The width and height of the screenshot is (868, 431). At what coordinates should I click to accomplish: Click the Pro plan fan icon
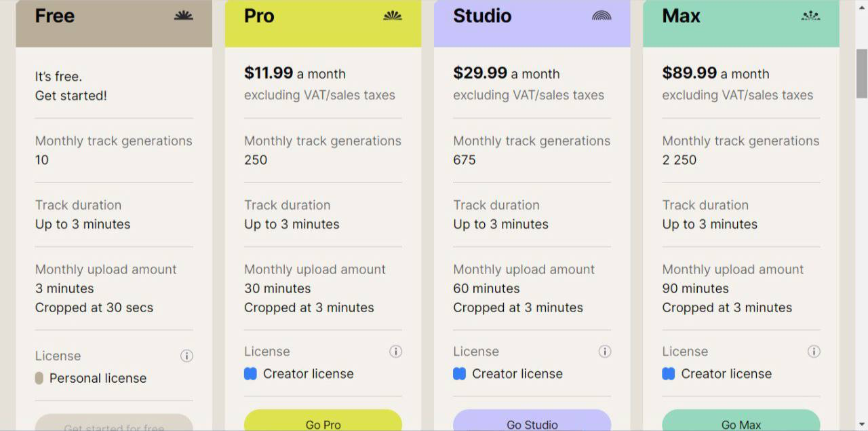[x=392, y=16]
